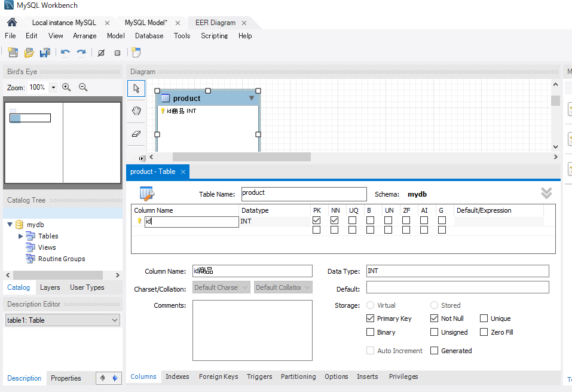Click the zoom out magnifier icon
The width and height of the screenshot is (572, 392).
(x=83, y=87)
